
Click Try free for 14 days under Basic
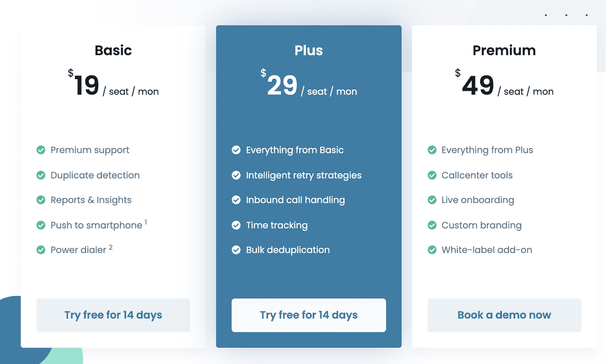[x=113, y=315]
